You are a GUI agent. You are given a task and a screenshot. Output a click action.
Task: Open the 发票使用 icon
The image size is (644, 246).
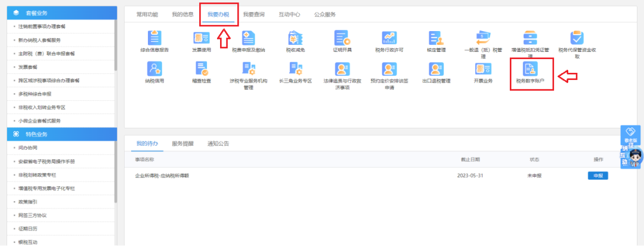coord(202,38)
